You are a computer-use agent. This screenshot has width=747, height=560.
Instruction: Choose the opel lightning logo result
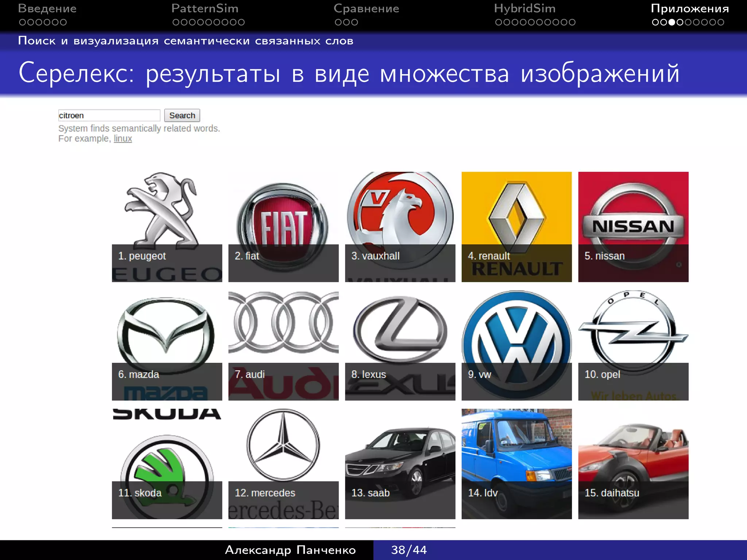(633, 345)
